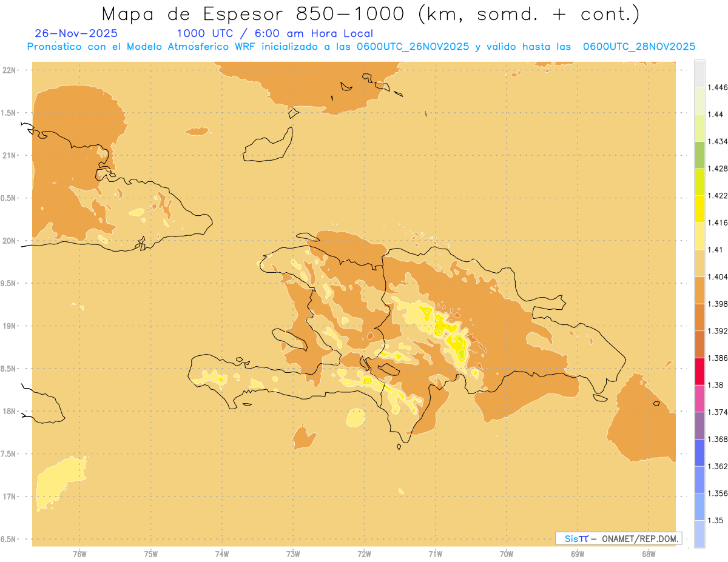Select the pink band of the color scale
The width and height of the screenshot is (728, 562).
[699, 398]
